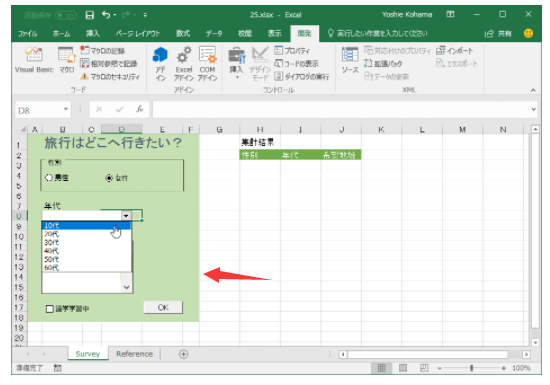This screenshot has height=385, width=550.
Task: Switch to Page Layout view
Action: [403, 368]
